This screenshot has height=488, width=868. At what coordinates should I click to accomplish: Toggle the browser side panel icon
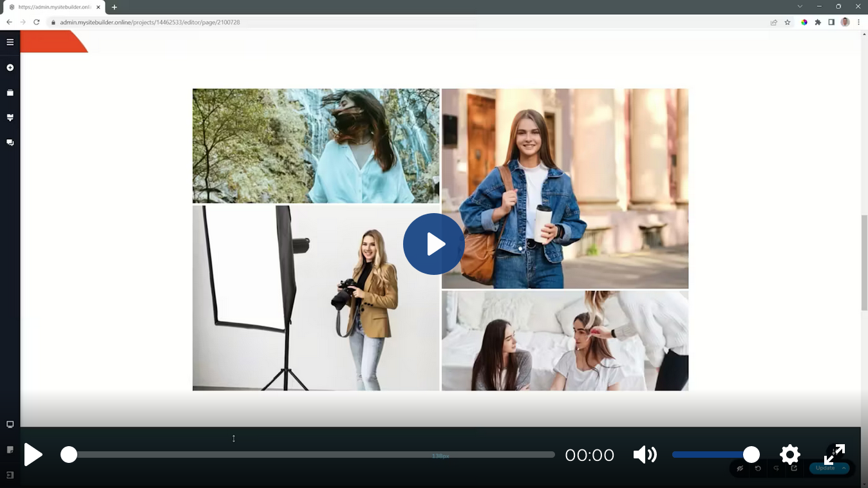[831, 22]
